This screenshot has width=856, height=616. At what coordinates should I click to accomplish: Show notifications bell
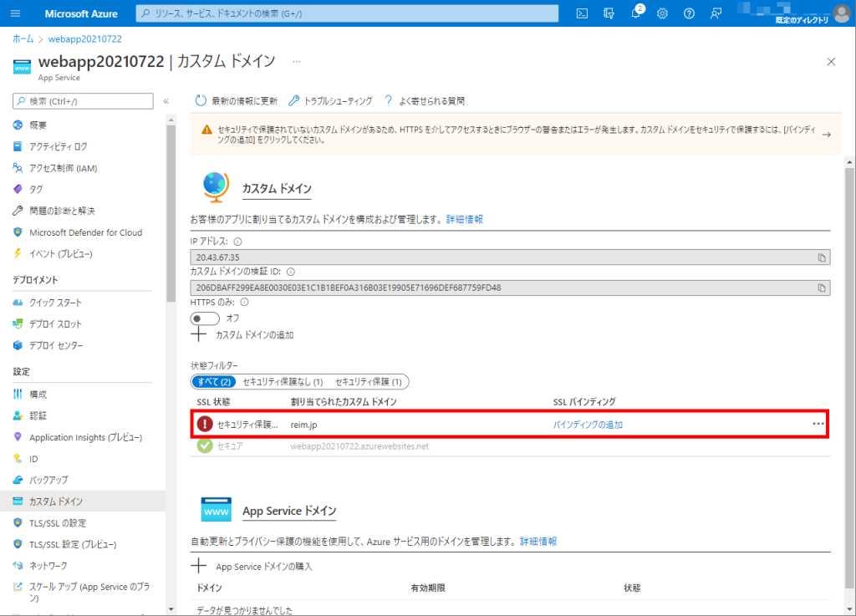(x=635, y=13)
